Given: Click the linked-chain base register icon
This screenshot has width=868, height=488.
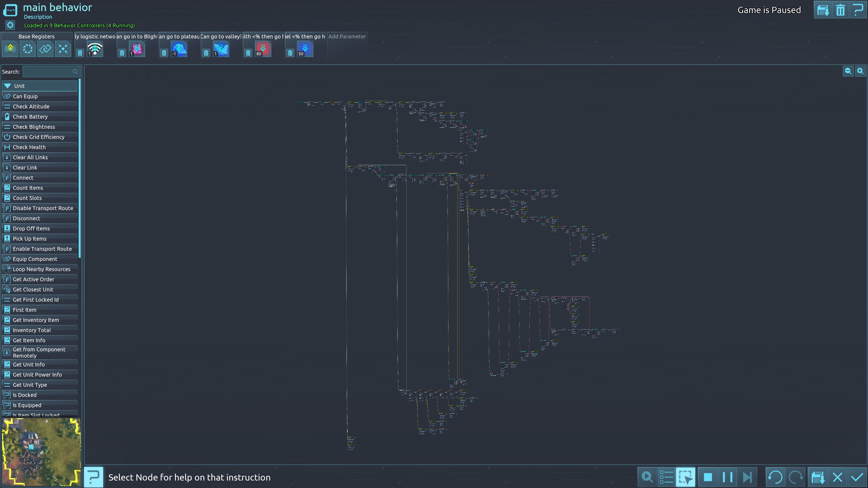Looking at the screenshot, I should click(x=45, y=49).
